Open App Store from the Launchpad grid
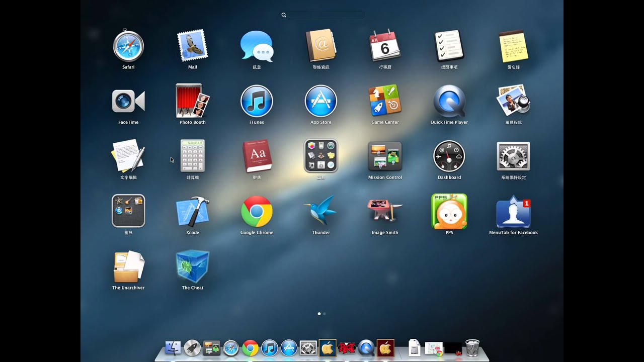The width and height of the screenshot is (644, 362). [x=321, y=101]
